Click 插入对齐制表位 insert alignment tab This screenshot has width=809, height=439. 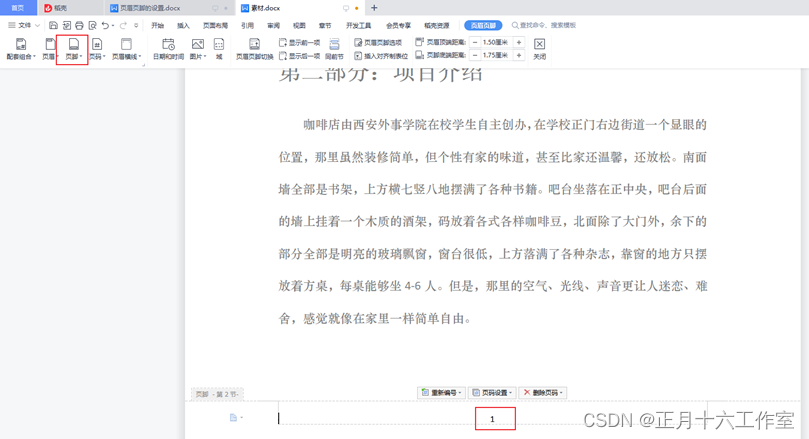point(381,56)
